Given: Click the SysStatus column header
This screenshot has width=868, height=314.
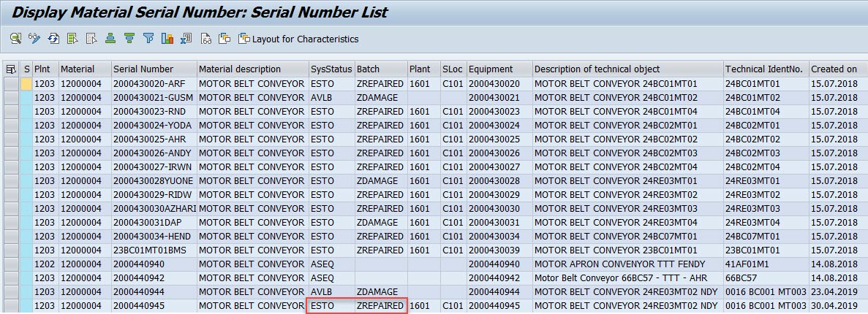Looking at the screenshot, I should [331, 69].
